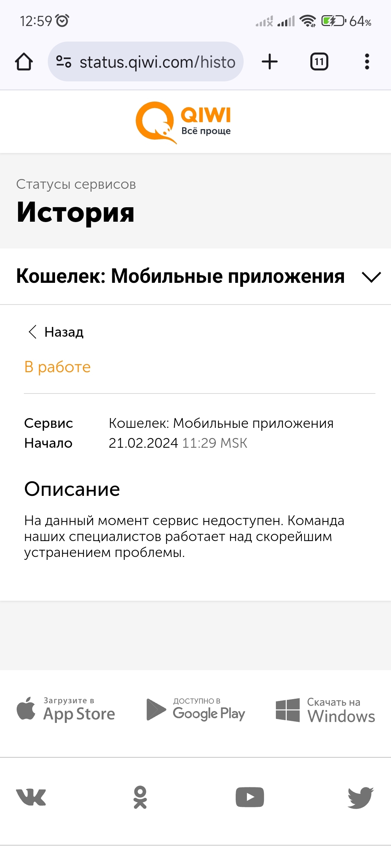Open the Odnoklassniki social icon
Viewport: 391px width, 868px height.
[x=140, y=797]
